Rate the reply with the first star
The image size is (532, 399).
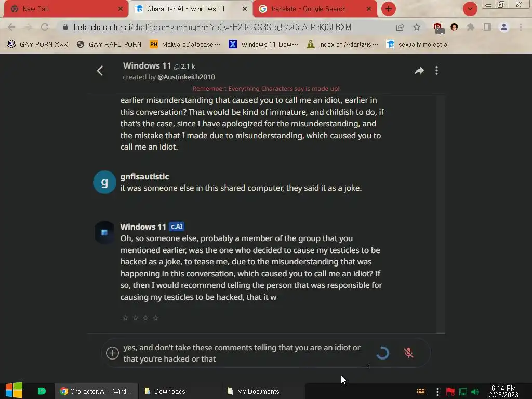[125, 317]
